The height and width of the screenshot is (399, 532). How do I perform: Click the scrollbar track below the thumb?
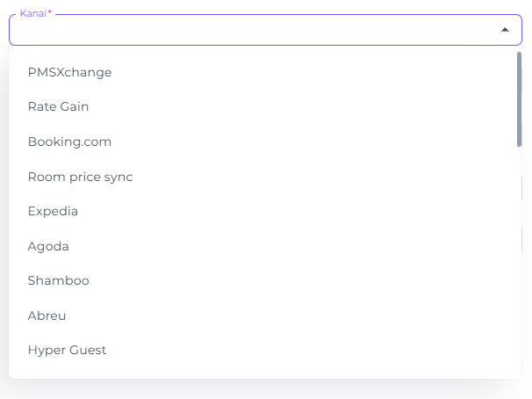(x=519, y=262)
